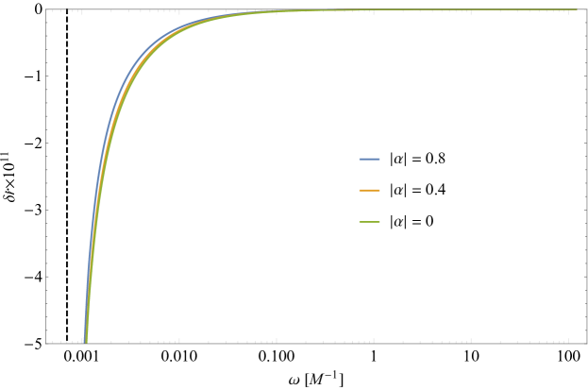Click y-axis tick label −2

(33, 143)
